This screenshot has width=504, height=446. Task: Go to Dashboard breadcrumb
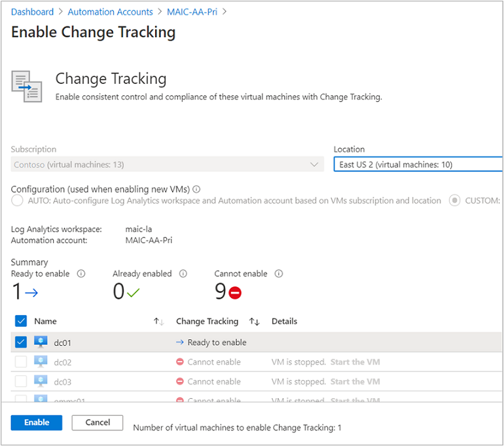click(x=32, y=12)
